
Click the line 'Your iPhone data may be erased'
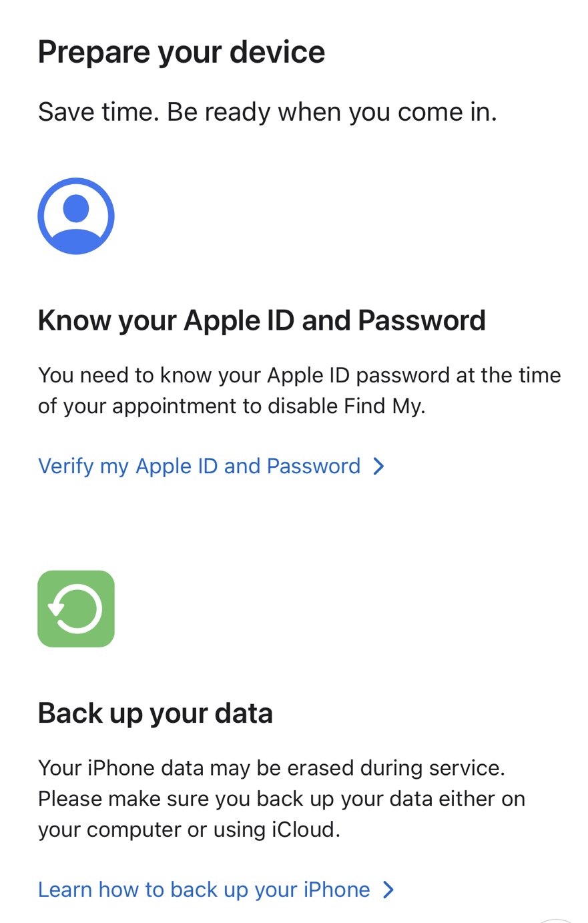point(271,768)
